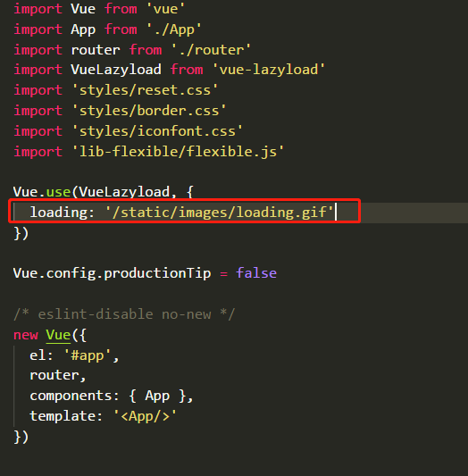Click 'styles/reset.css' import string
This screenshot has width=468, height=476.
pyautogui.click(x=145, y=90)
